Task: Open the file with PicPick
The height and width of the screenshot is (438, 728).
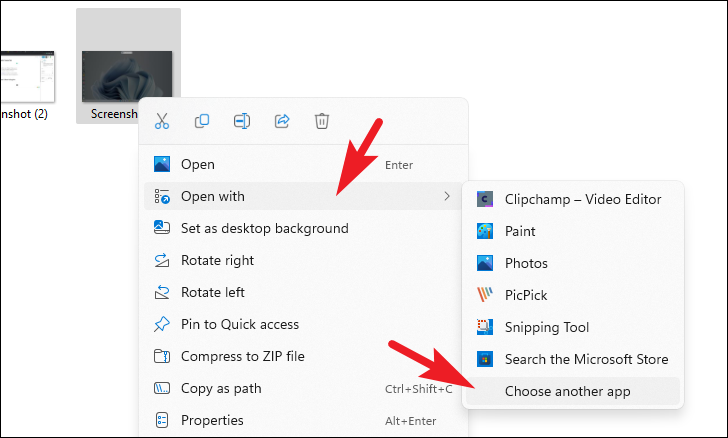Action: [x=573, y=295]
